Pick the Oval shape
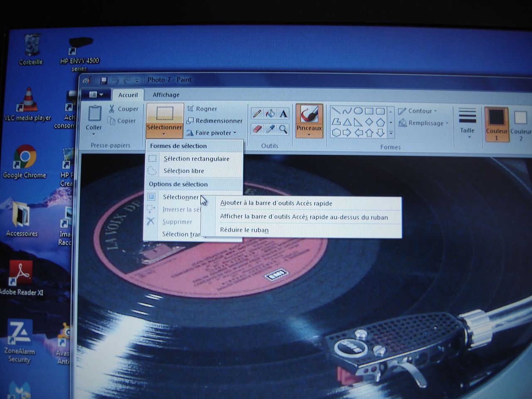The width and height of the screenshot is (532, 399). click(x=358, y=111)
